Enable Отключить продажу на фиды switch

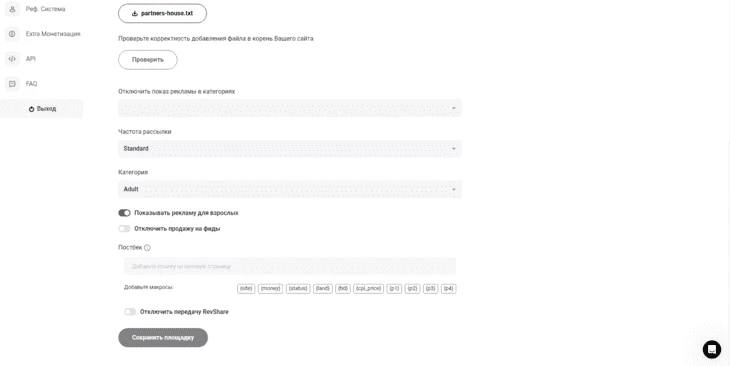click(x=124, y=229)
